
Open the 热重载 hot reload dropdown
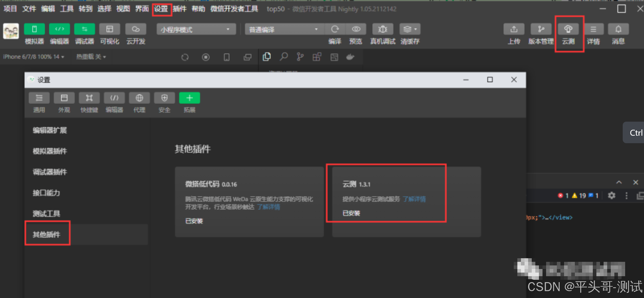point(91,57)
